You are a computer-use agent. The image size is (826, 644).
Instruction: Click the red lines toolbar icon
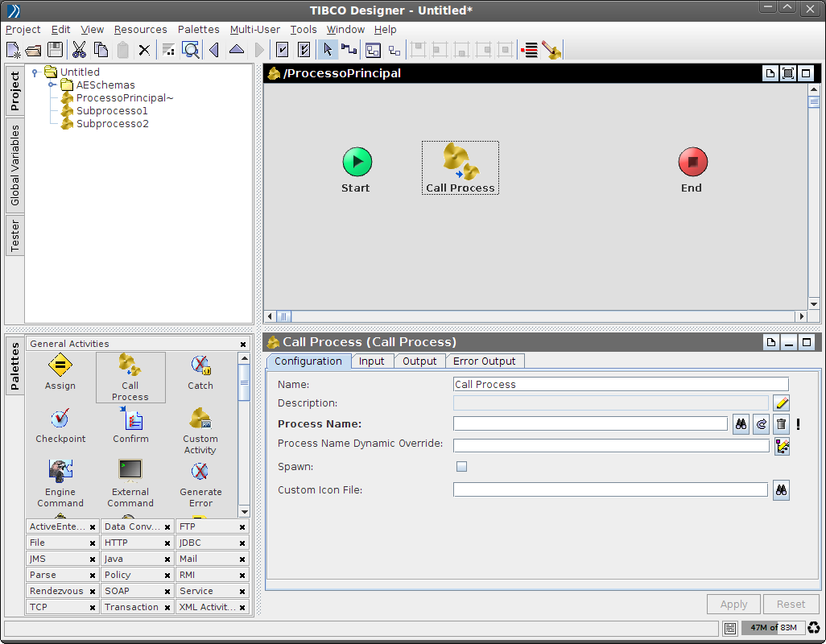(529, 50)
